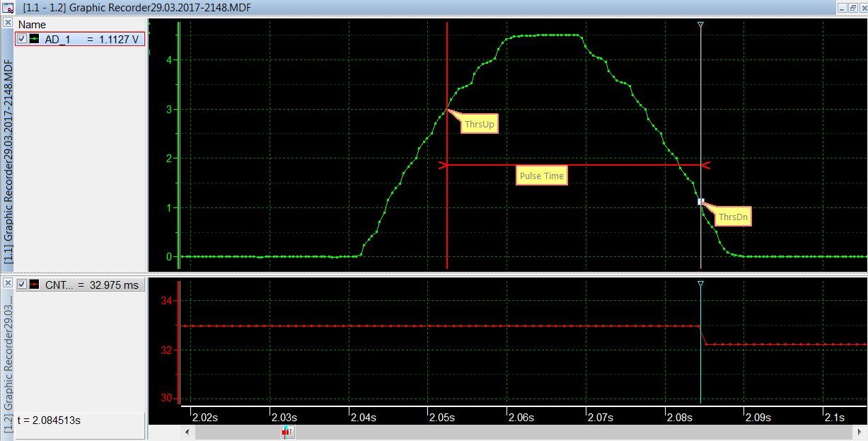Select the AD_1 = 1.1127 V signal row
This screenshot has width=868, height=441.
(x=80, y=39)
